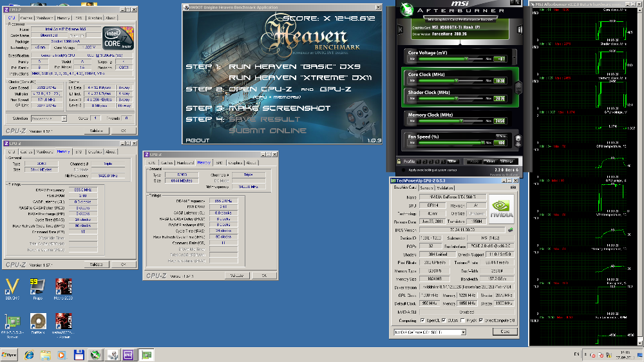Click SUBMIT ONLINE in Heaven window

[268, 131]
